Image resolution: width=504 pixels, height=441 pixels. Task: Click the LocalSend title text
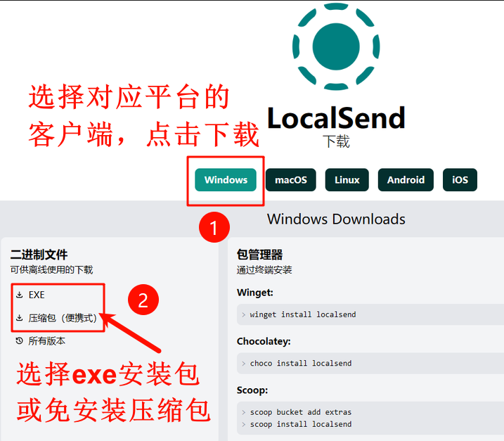pos(336,118)
